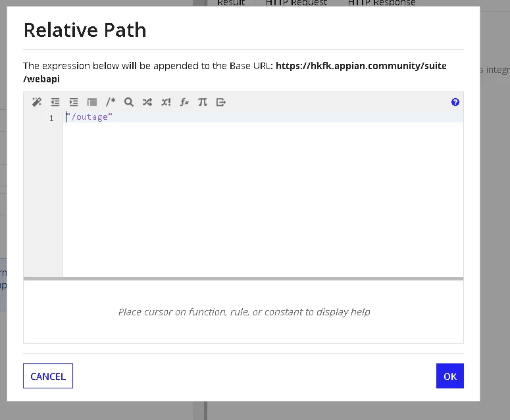510x420 pixels.
Task: Click line number 1 in the gutter
Action: (51, 118)
